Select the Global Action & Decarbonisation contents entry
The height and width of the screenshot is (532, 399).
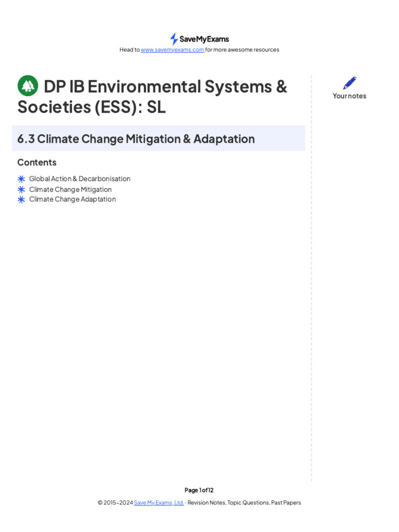pyautogui.click(x=79, y=179)
